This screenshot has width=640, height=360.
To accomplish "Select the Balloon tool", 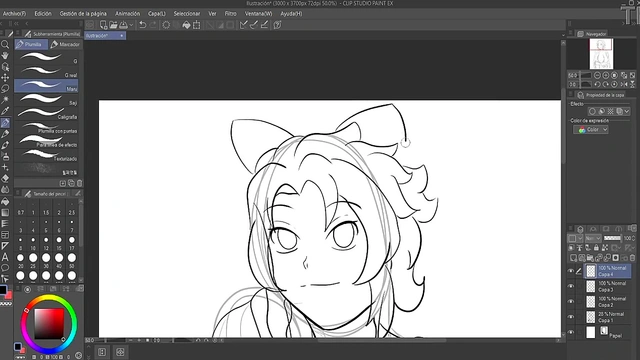I will (5, 268).
